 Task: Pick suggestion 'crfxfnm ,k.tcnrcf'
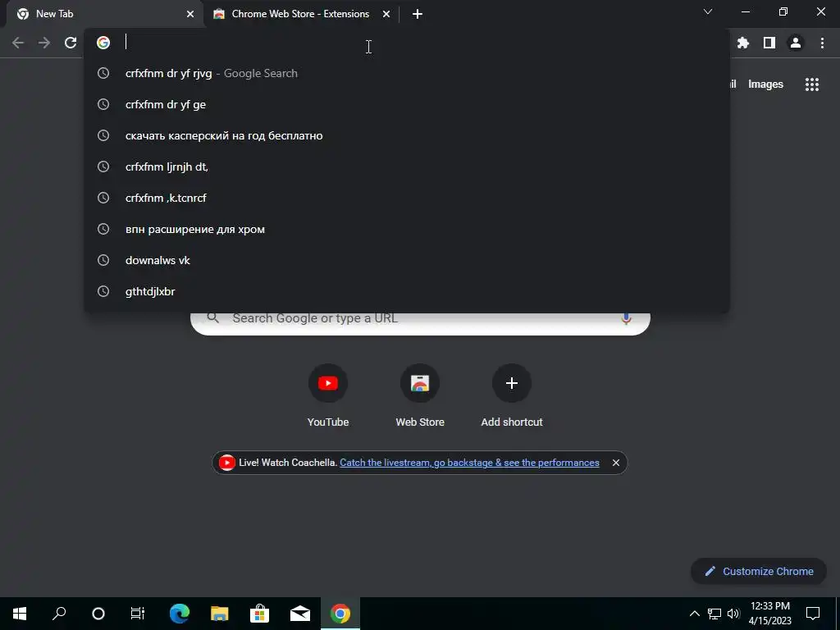406,198
